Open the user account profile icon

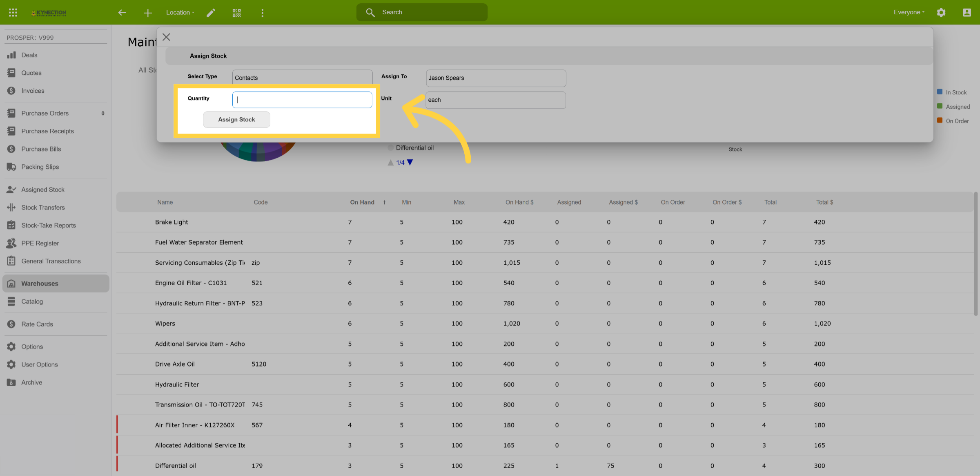pos(967,13)
